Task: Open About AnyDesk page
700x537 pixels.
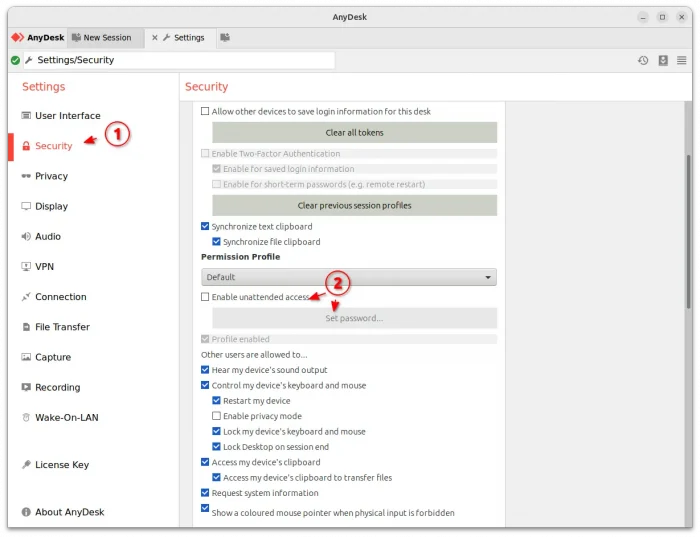Action: click(x=70, y=512)
